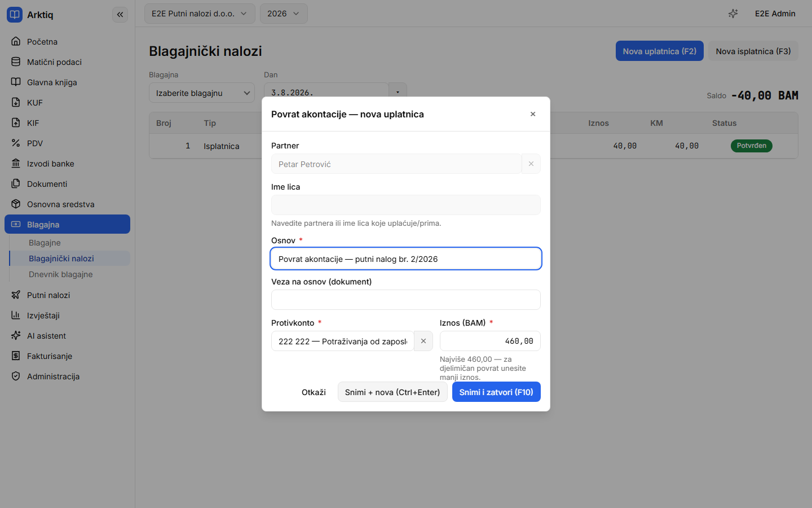Image resolution: width=812 pixels, height=508 pixels.
Task: Close the Povrat akontacije dialog
Action: (x=533, y=114)
